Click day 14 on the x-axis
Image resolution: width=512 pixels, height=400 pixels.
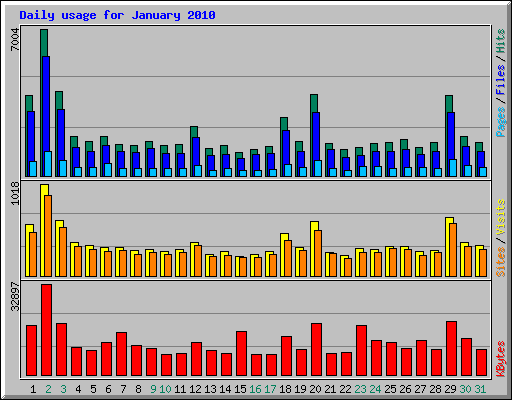point(225,389)
